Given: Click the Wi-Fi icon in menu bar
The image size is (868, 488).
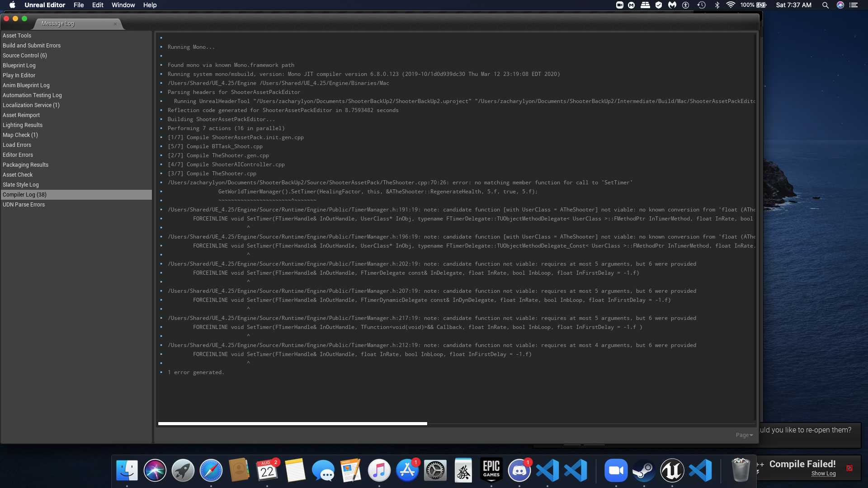Looking at the screenshot, I should (731, 5).
